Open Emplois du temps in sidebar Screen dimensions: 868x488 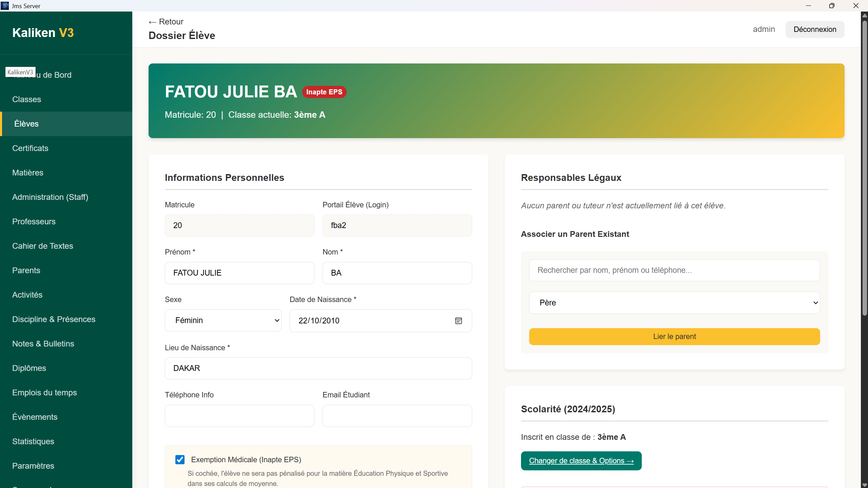(44, 393)
